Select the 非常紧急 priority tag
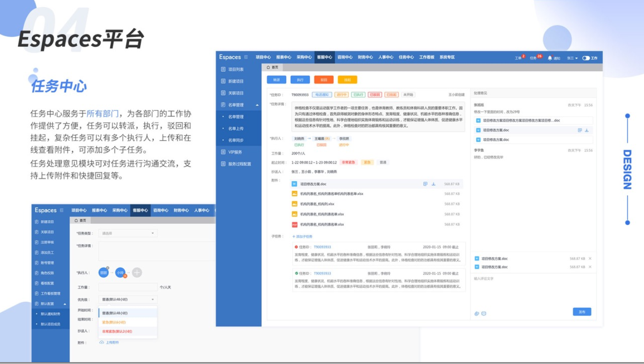 348,162
